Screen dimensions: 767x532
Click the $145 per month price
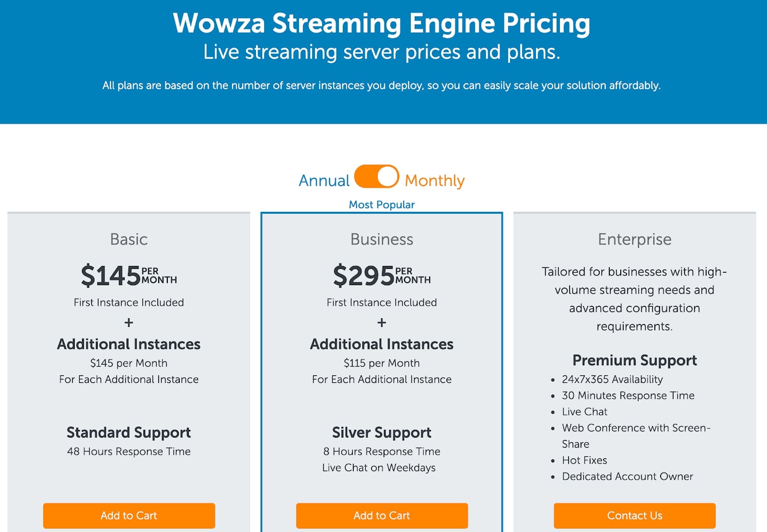128,276
